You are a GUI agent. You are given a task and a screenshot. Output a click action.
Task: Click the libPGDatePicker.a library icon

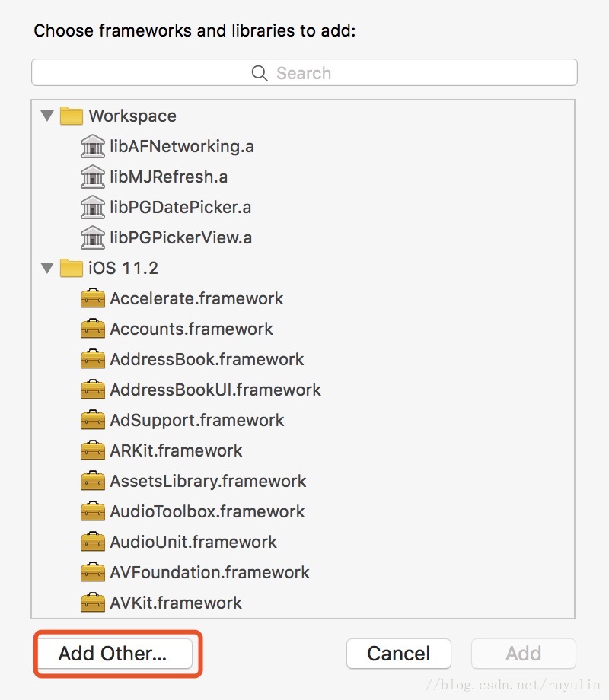pyautogui.click(x=92, y=207)
